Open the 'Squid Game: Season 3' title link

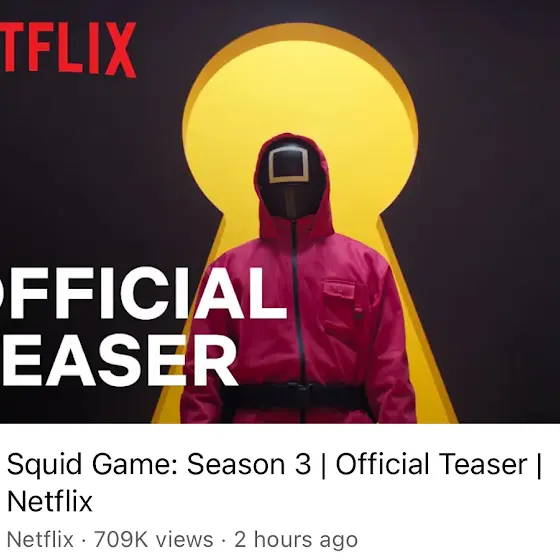[x=159, y=464]
